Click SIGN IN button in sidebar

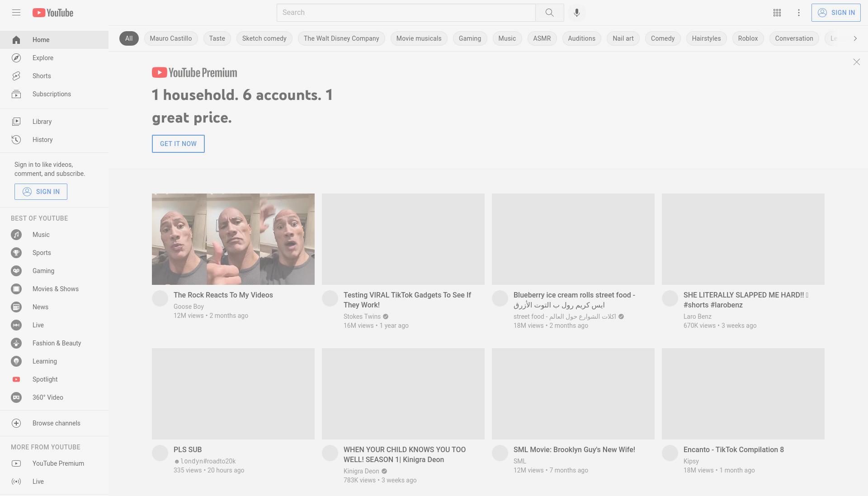[x=41, y=192]
